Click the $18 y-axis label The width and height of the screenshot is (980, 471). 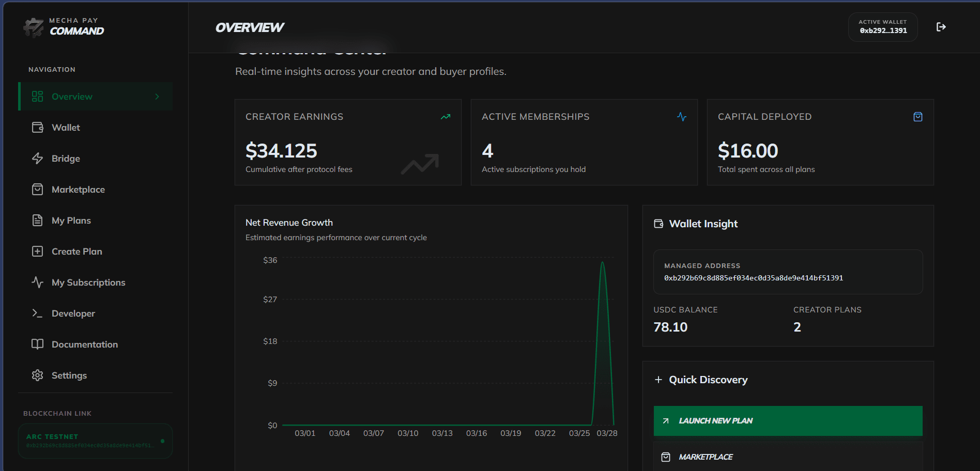coord(270,341)
